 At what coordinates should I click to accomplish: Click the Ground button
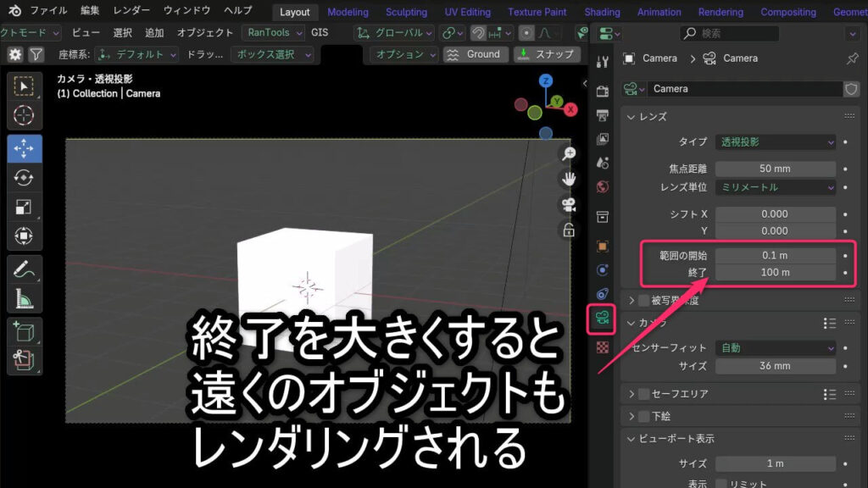pos(476,54)
